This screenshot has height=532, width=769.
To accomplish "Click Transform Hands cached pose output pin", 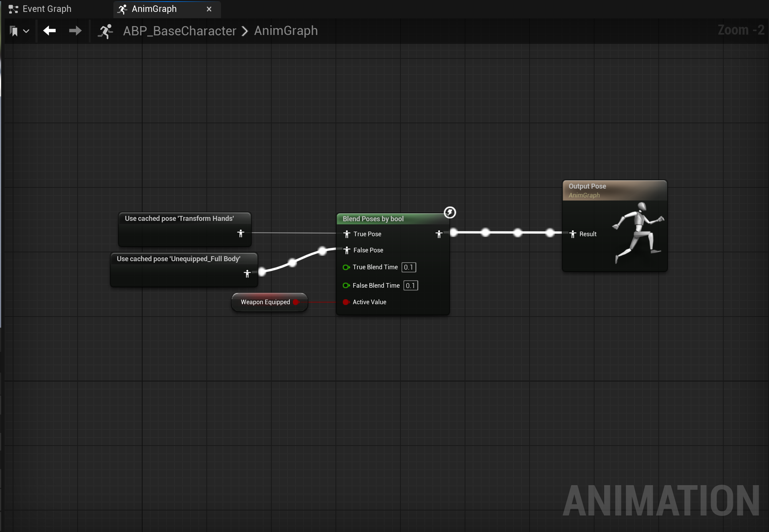I will pyautogui.click(x=241, y=233).
